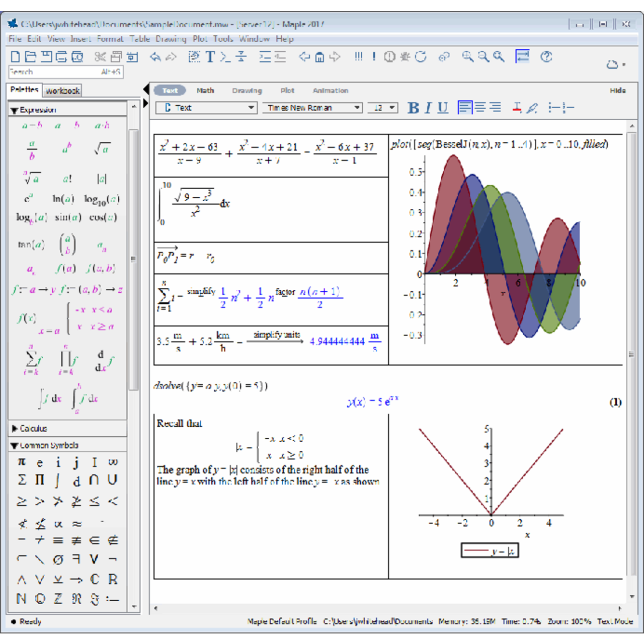644x644 pixels.
Task: Click the font color icon
Action: coord(517,108)
